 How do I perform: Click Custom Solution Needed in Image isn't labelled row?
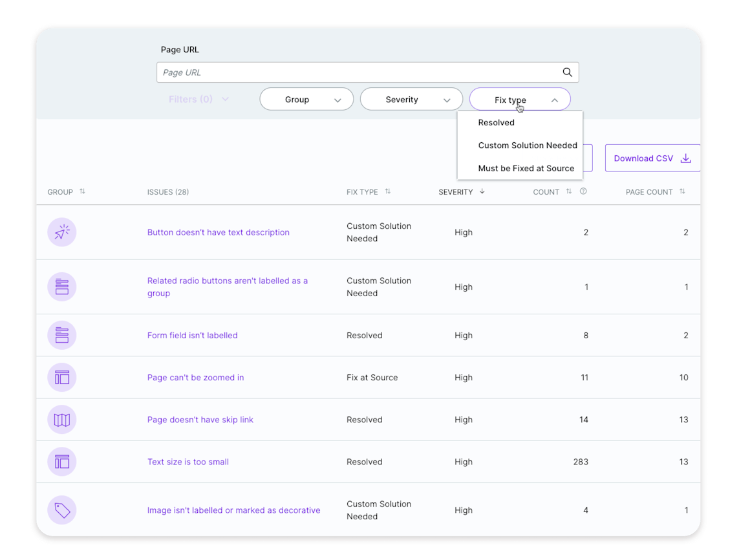pyautogui.click(x=379, y=510)
